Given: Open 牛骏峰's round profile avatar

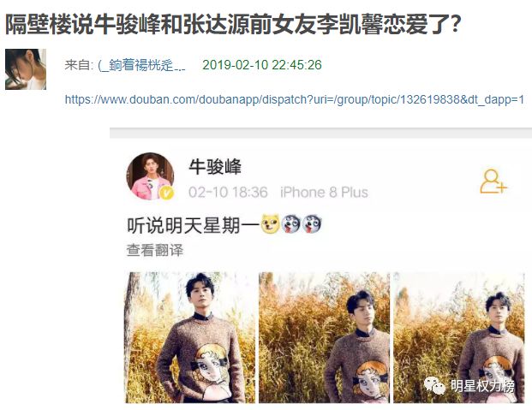Looking at the screenshot, I should pos(150,176).
